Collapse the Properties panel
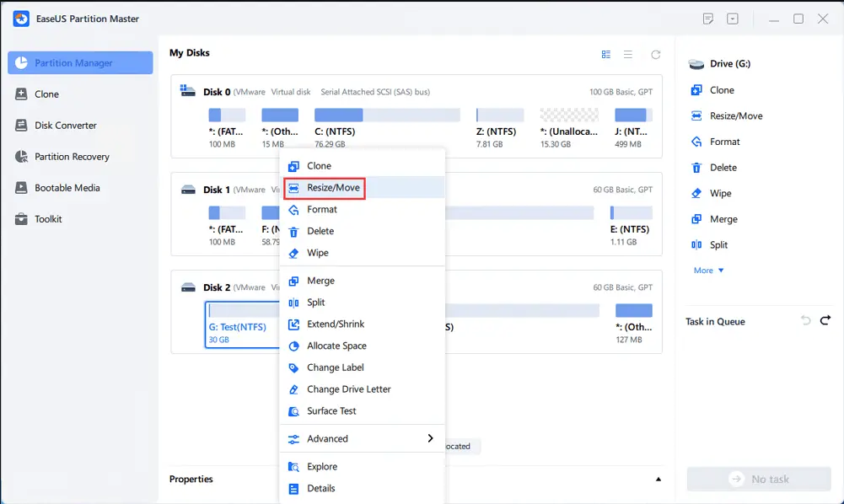The width and height of the screenshot is (844, 504). pyautogui.click(x=658, y=478)
